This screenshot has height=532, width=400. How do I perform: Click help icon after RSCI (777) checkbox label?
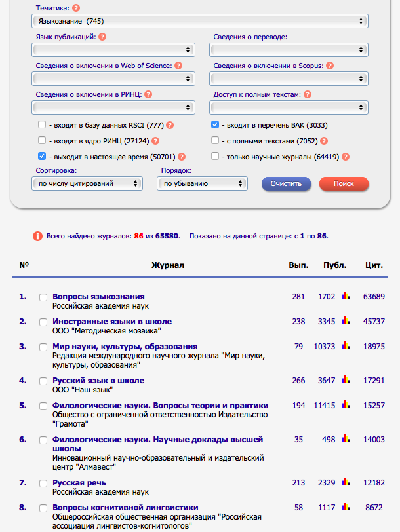point(170,125)
